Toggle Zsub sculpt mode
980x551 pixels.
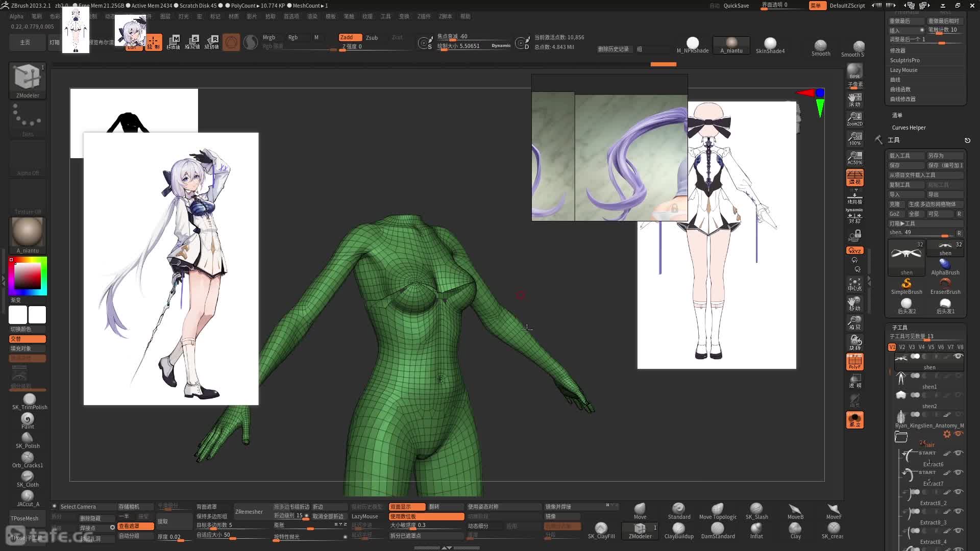372,37
